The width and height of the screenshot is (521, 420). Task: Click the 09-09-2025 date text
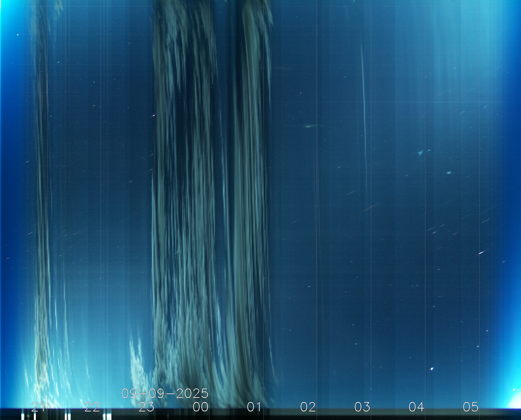click(x=165, y=393)
